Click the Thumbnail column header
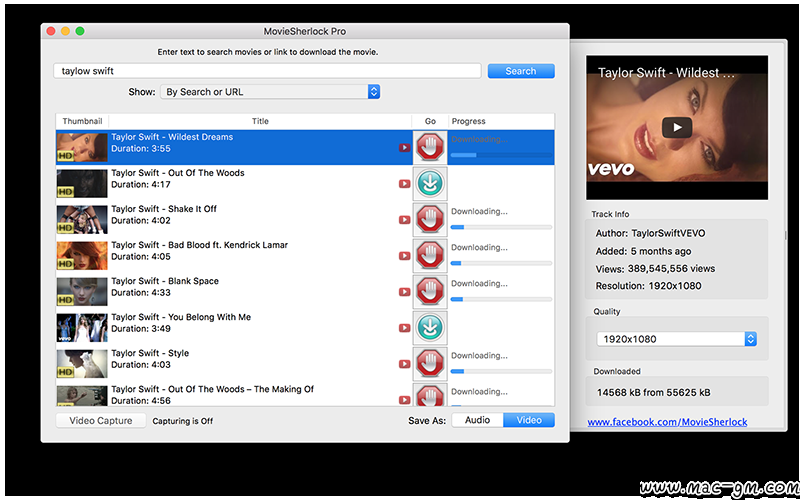800x500 pixels. click(82, 121)
